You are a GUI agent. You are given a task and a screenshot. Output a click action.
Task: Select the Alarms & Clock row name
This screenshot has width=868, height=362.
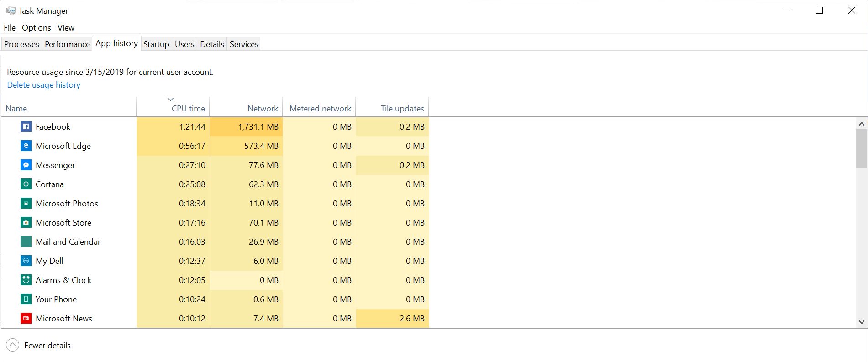click(x=63, y=280)
